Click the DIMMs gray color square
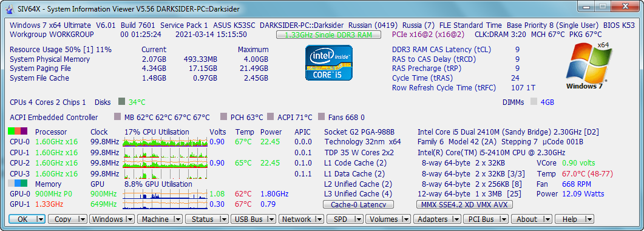Screen dimensions: 644x231 534,102
